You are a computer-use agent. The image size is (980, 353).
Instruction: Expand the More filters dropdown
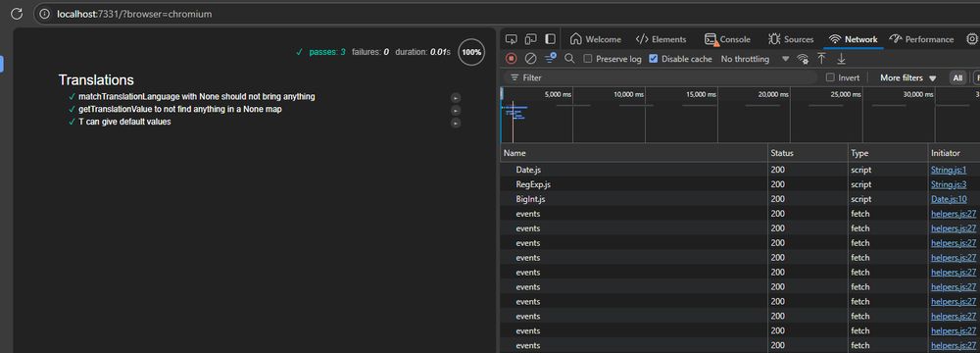tap(908, 77)
